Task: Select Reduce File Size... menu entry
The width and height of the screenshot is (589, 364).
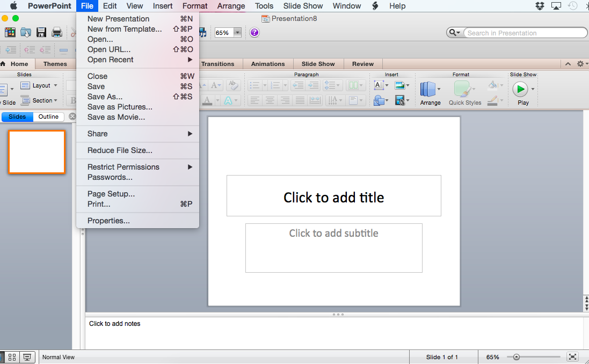Action: 137,150
